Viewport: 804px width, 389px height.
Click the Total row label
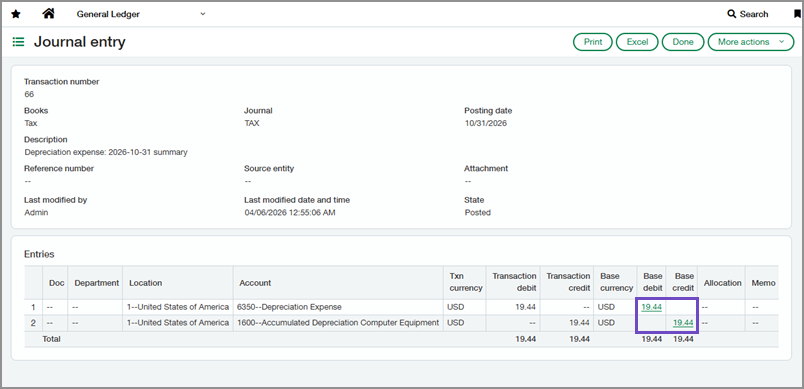pyautogui.click(x=51, y=339)
